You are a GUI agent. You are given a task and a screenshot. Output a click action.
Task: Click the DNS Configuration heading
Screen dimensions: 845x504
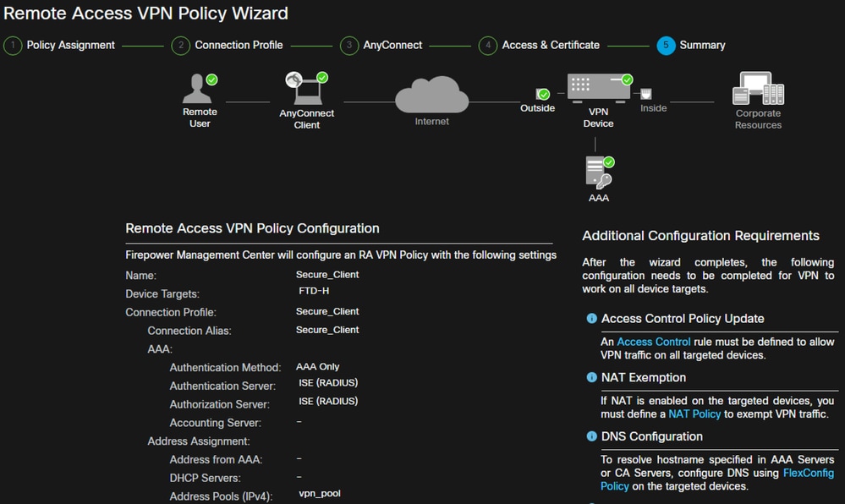651,436
